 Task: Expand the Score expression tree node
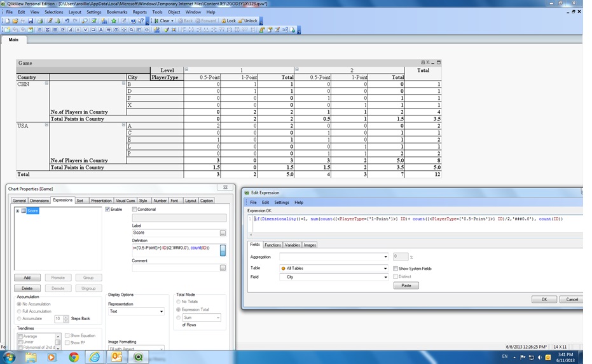click(x=17, y=211)
